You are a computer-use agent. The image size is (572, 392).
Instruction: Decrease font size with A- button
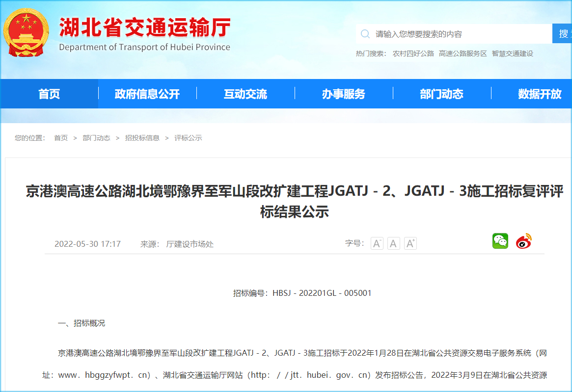377,243
